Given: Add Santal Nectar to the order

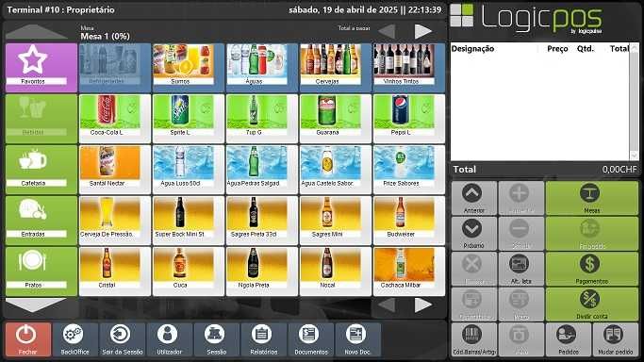Looking at the screenshot, I should point(115,169).
